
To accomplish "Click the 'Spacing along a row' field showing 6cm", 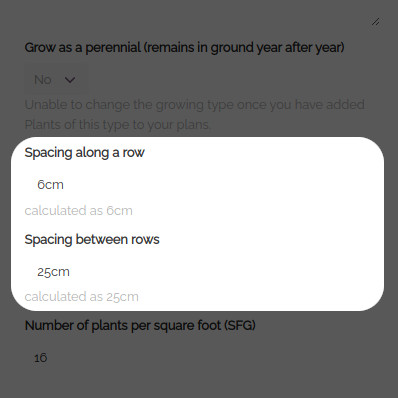I will pos(199,184).
